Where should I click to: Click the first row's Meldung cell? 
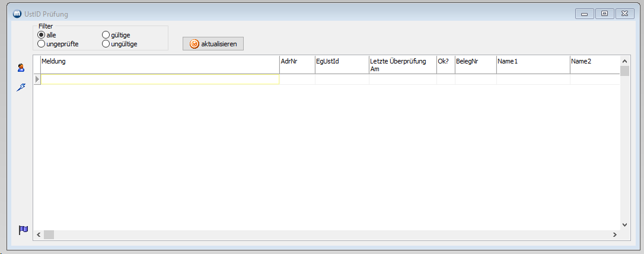click(159, 79)
